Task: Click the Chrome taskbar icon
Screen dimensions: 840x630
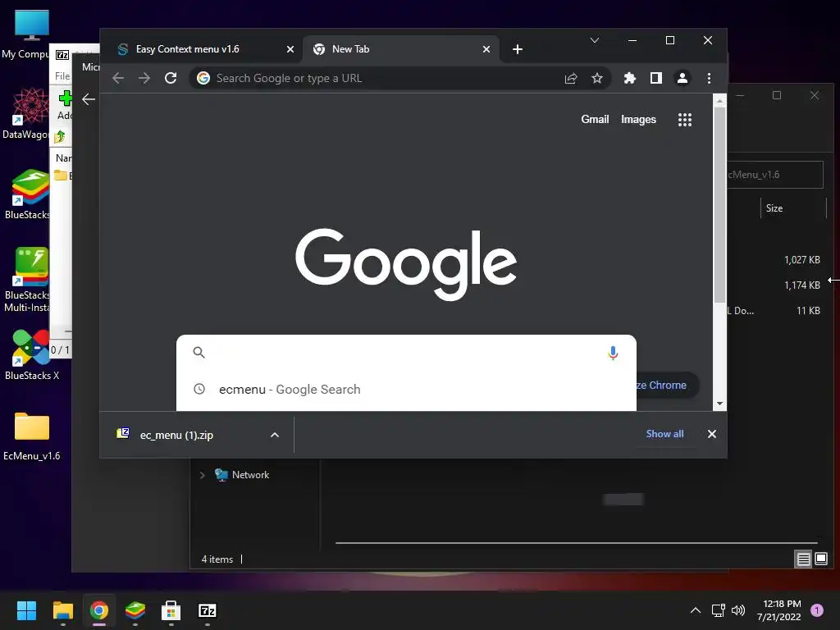Action: (99, 610)
